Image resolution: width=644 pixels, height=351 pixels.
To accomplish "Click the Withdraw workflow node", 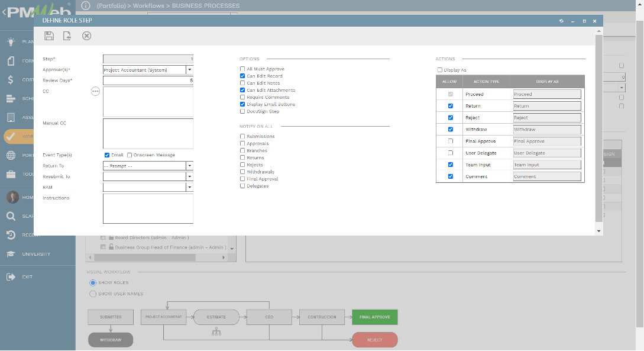I will [x=111, y=340].
